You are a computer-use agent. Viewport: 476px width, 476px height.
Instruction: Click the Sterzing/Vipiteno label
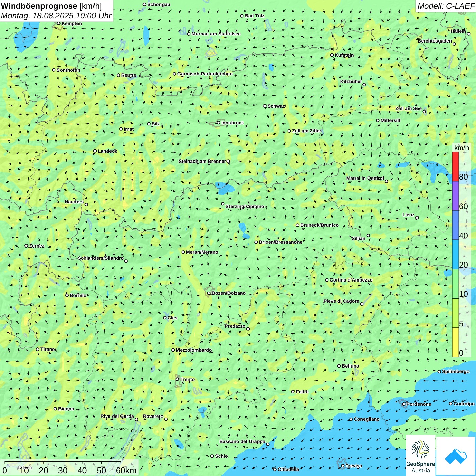coord(245,206)
